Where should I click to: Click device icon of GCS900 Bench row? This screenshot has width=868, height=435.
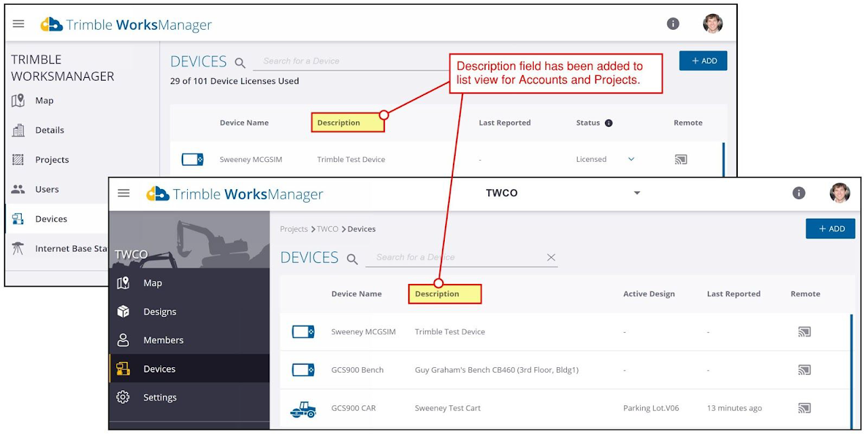click(303, 370)
